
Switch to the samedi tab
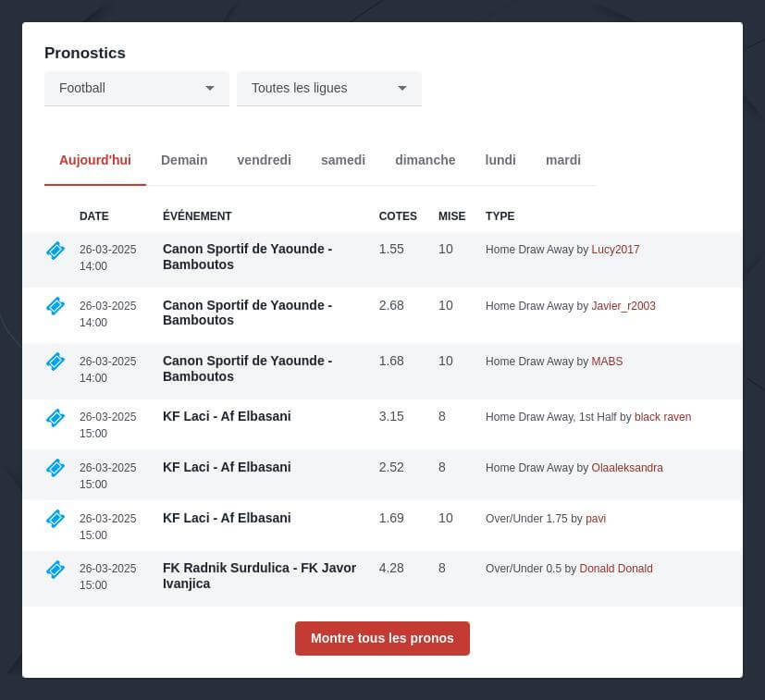click(343, 160)
